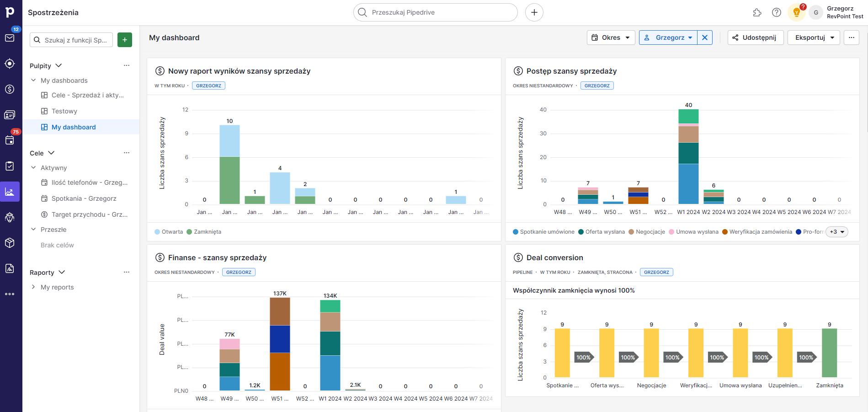Open the Deals dollar icon
Screen dimensions: 868x412
(10, 89)
